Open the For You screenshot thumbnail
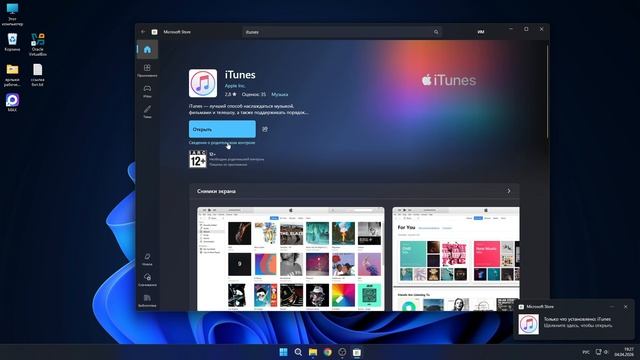Viewport: 640px width, 360px height. click(x=456, y=259)
